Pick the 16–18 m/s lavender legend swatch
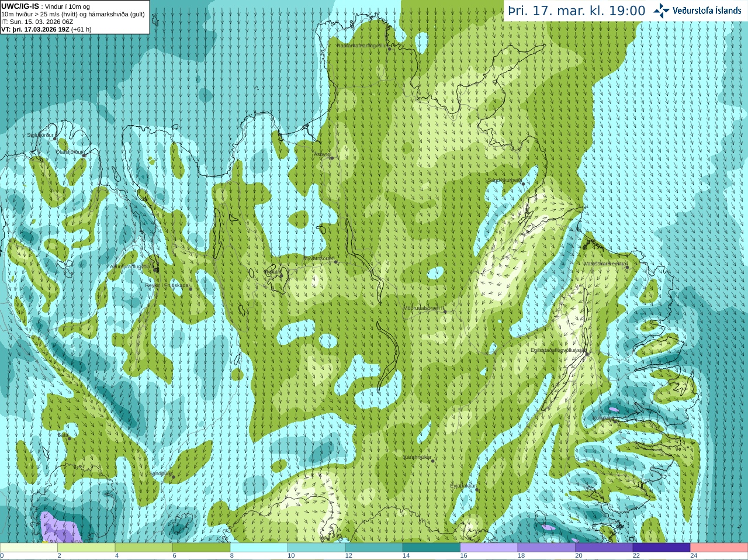The width and height of the screenshot is (748, 560). pyautogui.click(x=489, y=548)
